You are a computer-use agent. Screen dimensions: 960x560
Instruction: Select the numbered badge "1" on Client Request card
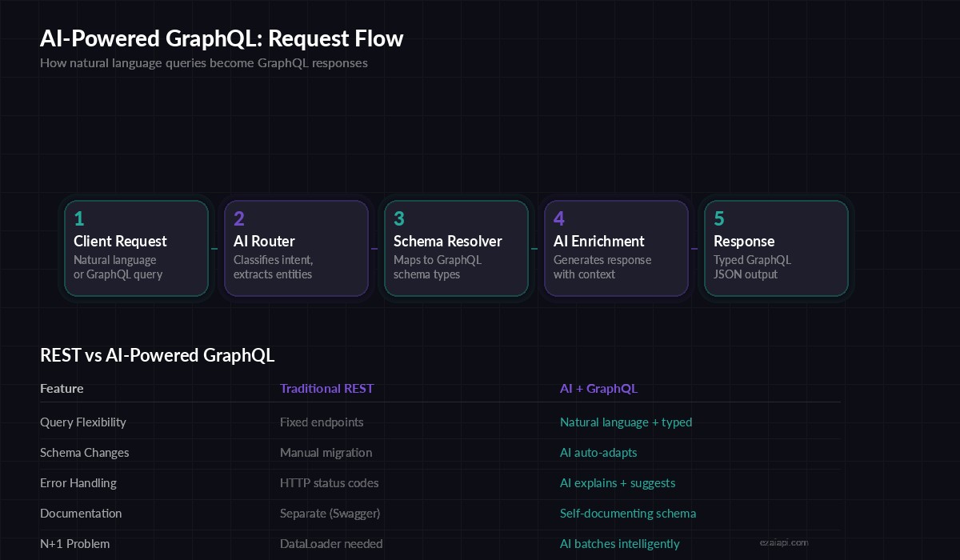tap(78, 218)
